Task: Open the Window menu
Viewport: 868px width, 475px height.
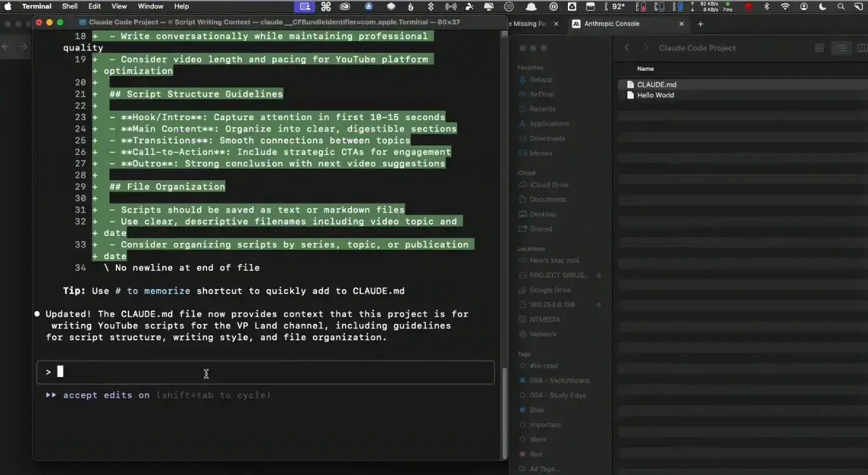Action: (151, 6)
